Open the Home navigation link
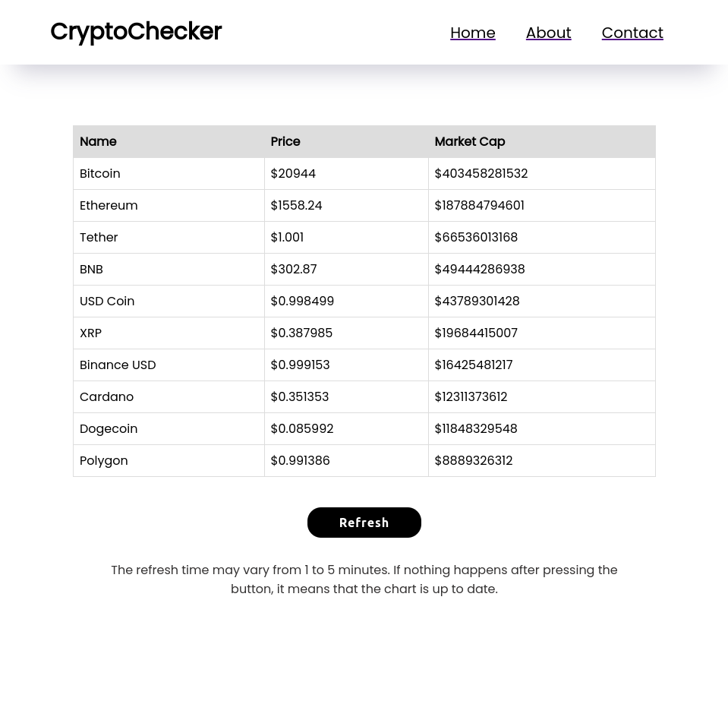Screen dimensions: 728x701 (x=472, y=33)
